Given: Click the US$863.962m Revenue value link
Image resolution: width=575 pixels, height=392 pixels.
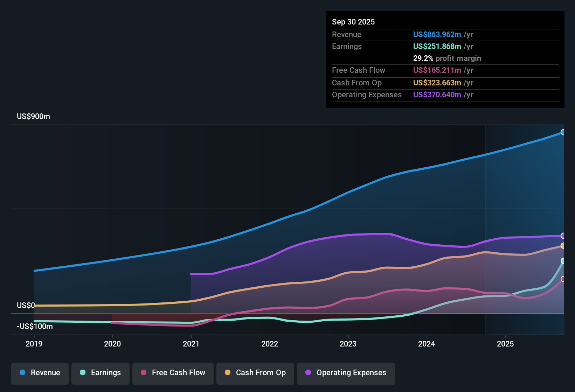Looking at the screenshot, I should pos(437,35).
